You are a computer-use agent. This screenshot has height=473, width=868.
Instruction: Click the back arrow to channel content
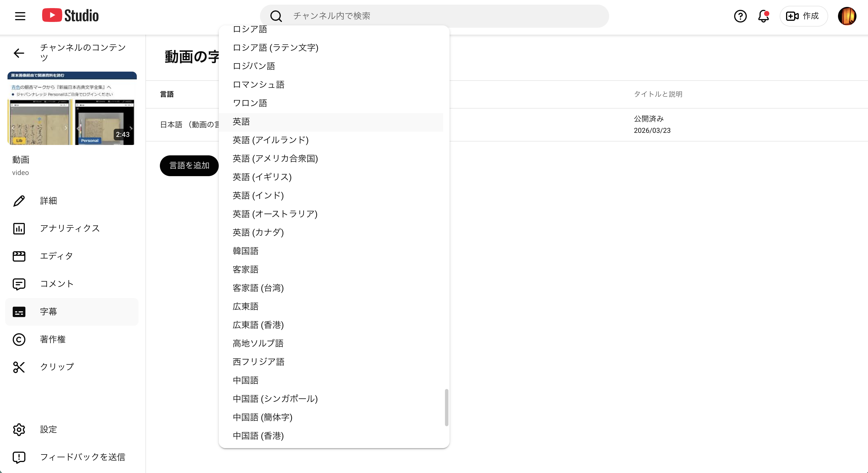19,53
